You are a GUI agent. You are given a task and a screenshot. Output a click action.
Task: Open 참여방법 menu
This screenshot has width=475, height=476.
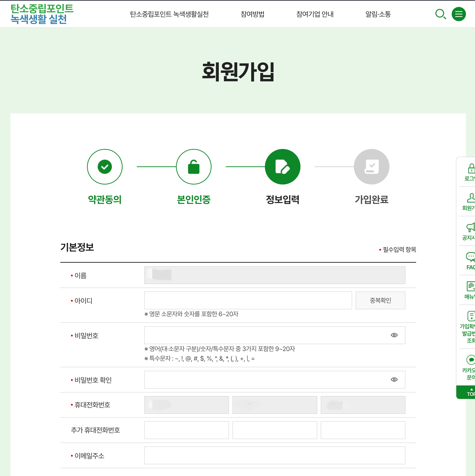pos(252,14)
